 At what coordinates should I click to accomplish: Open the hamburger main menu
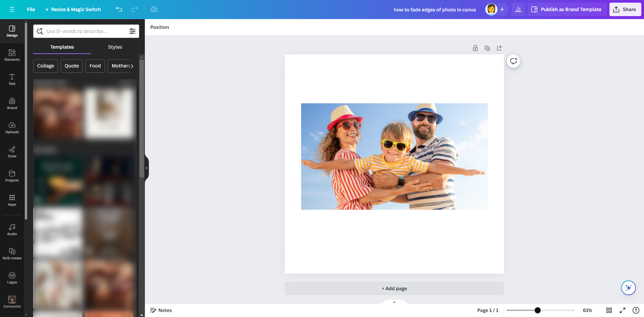pyautogui.click(x=12, y=9)
